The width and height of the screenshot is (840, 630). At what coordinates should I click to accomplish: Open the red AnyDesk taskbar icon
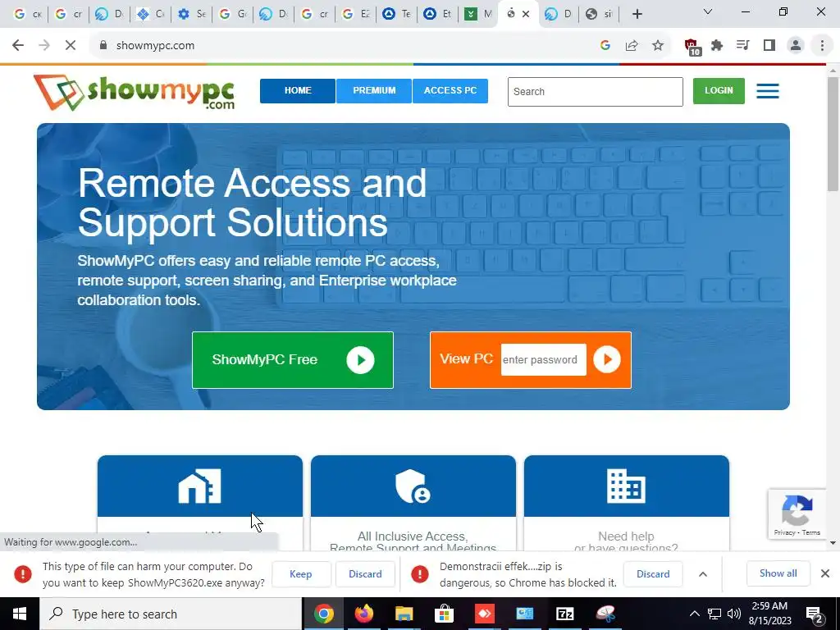pos(484,614)
